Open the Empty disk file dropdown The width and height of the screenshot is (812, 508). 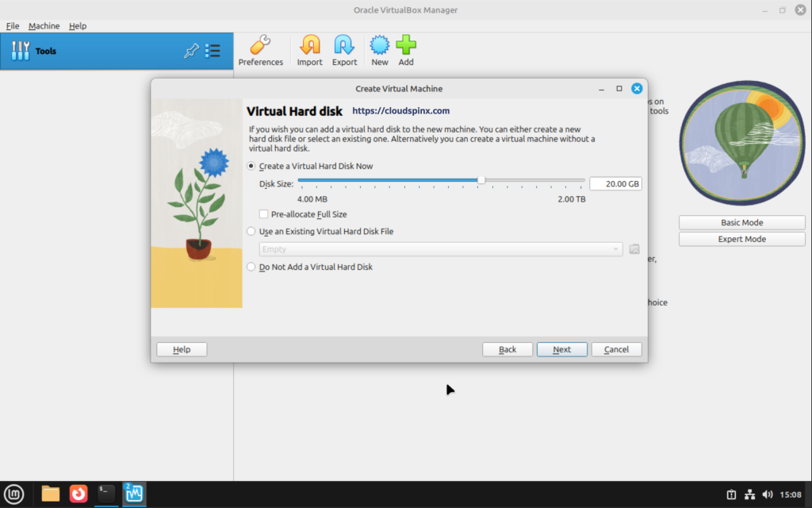(x=617, y=248)
